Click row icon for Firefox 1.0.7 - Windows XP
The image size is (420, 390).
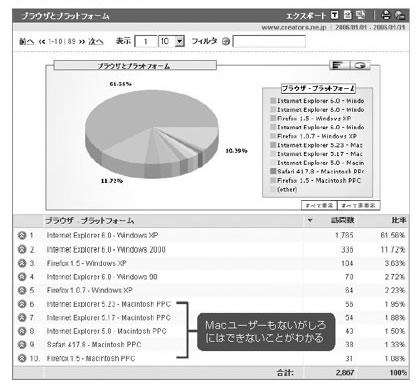tap(22, 290)
